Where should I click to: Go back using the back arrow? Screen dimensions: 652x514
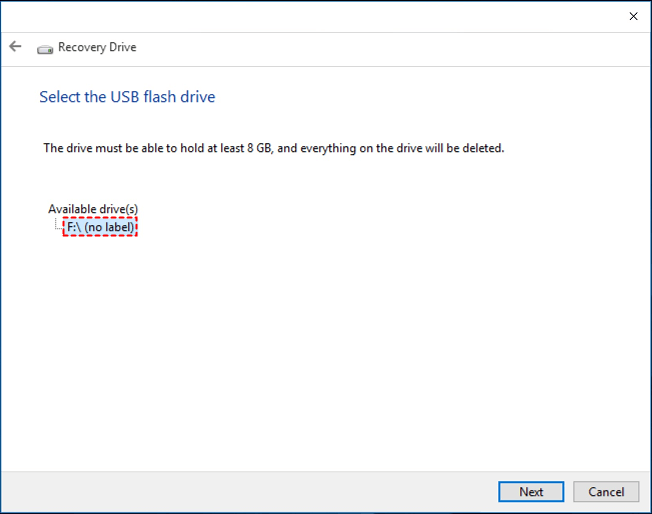(x=15, y=47)
